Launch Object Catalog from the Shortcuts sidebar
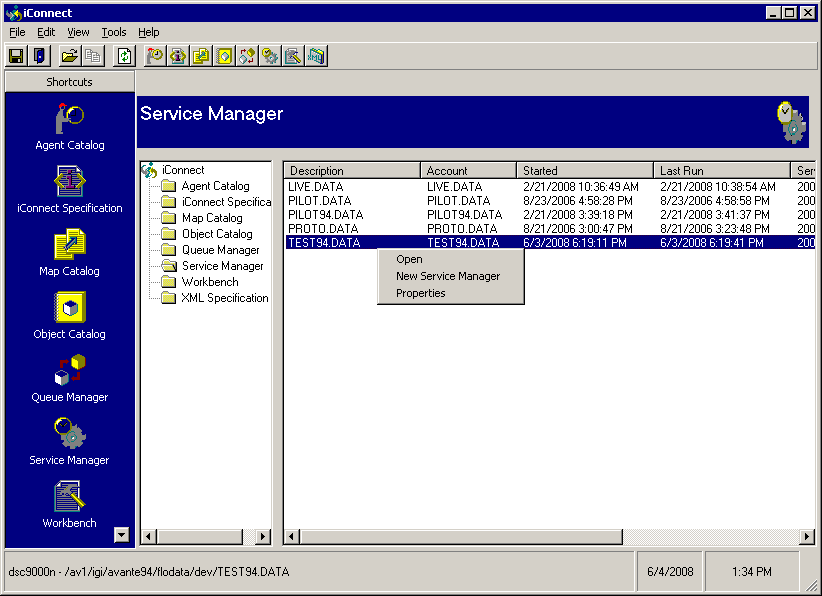Viewport: 822px width, 596px height. (70, 309)
